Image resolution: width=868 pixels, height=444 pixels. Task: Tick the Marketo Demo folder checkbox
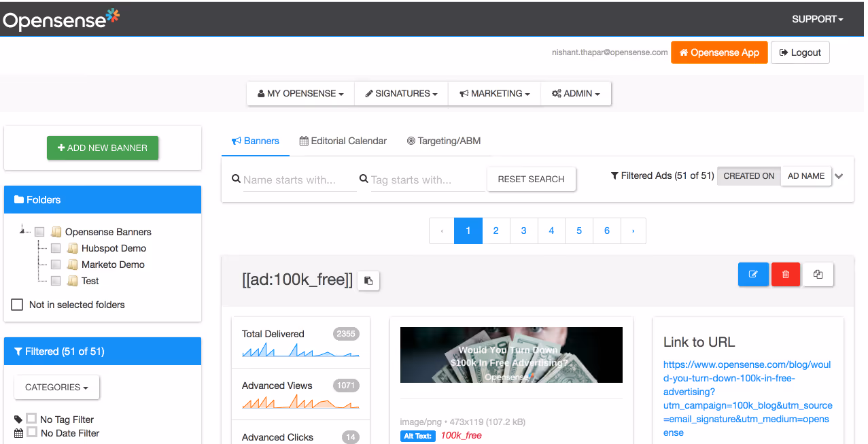click(x=55, y=264)
